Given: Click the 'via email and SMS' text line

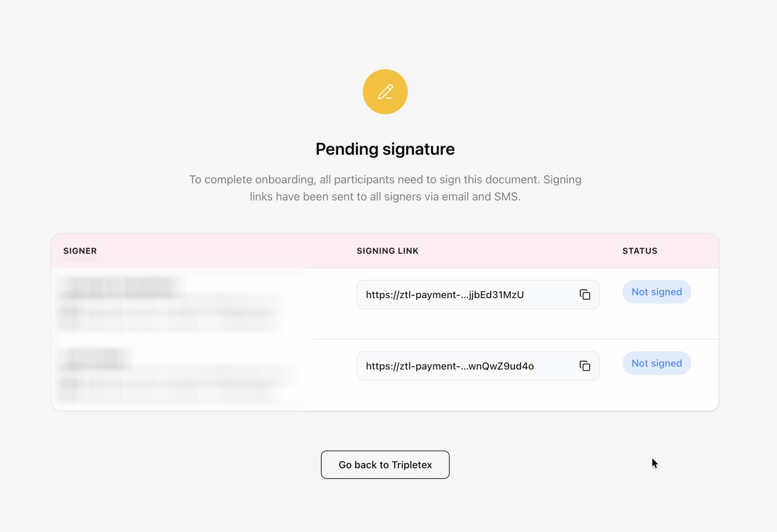Looking at the screenshot, I should tap(385, 197).
